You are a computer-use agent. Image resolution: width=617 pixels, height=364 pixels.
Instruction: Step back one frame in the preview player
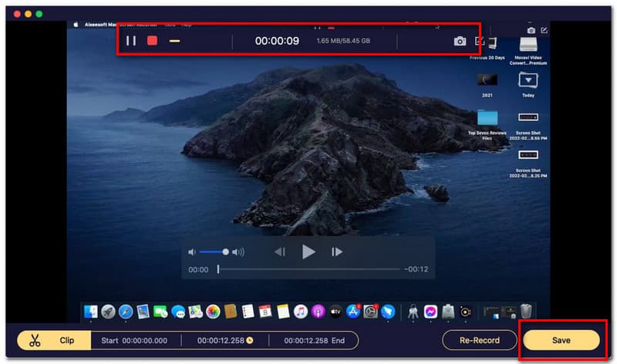click(280, 251)
